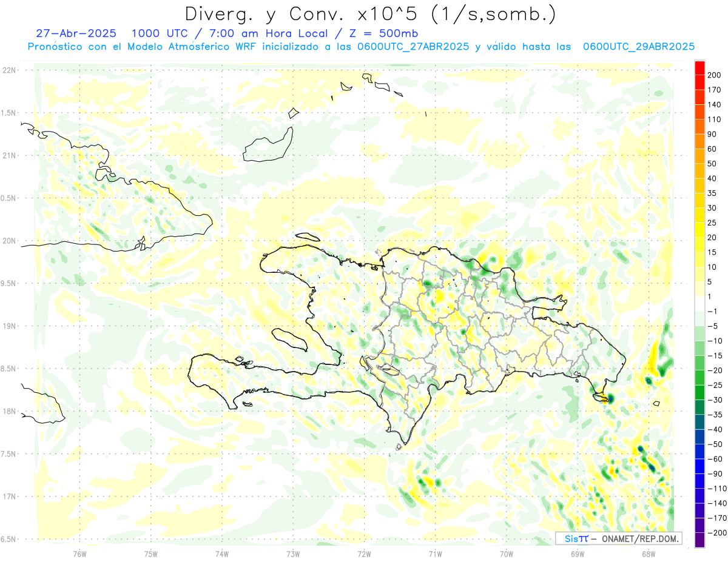This screenshot has height=562, width=728.
Task: Click the latitude label '21N'
Action: 9,156
